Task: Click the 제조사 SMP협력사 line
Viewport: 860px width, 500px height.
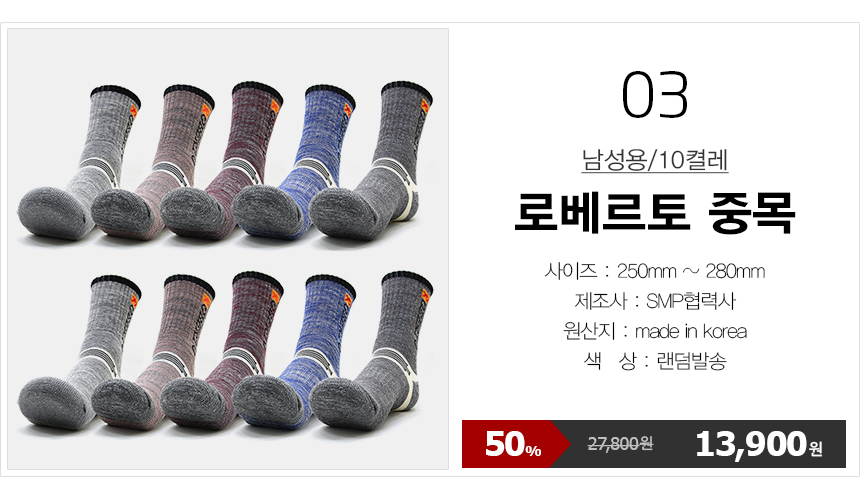Action: click(x=654, y=300)
